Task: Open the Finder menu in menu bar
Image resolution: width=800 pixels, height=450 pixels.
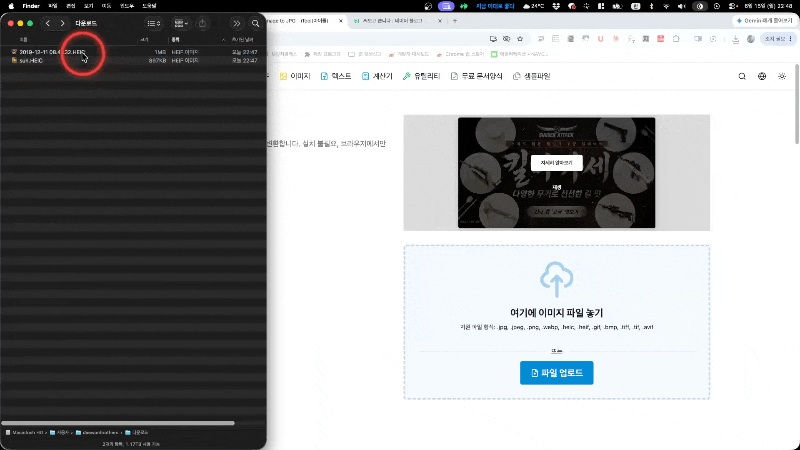Action: 31,6
